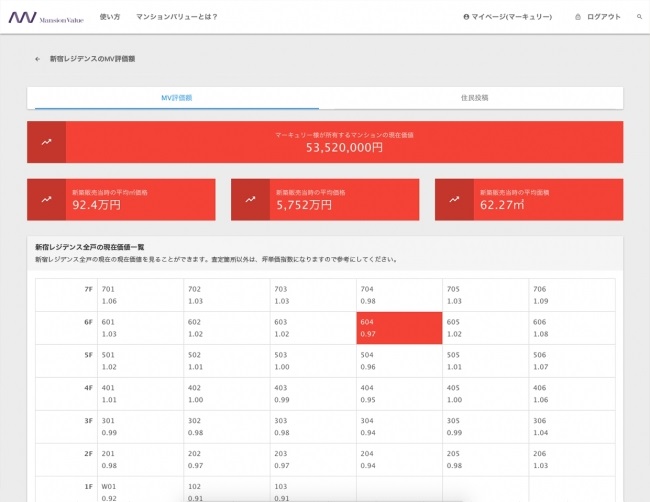Click trend icon on 5,752万円 card
Screen dimensions: 650x502
click(250, 200)
